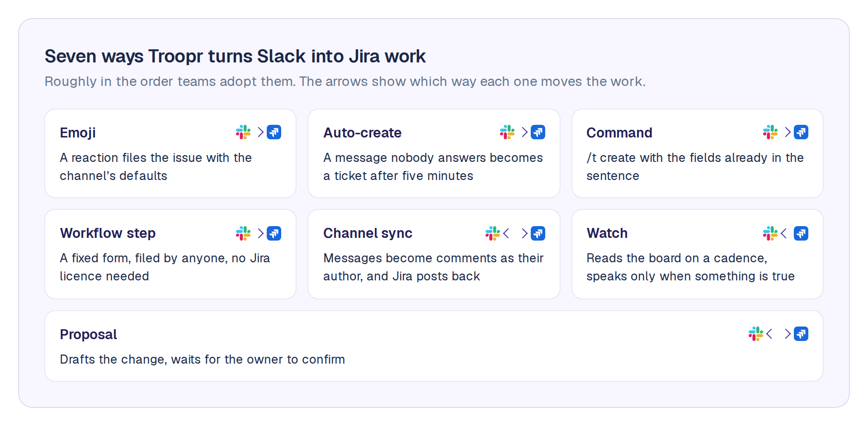The width and height of the screenshot is (868, 426).
Task: Select the Proposal card title
Action: pos(88,335)
